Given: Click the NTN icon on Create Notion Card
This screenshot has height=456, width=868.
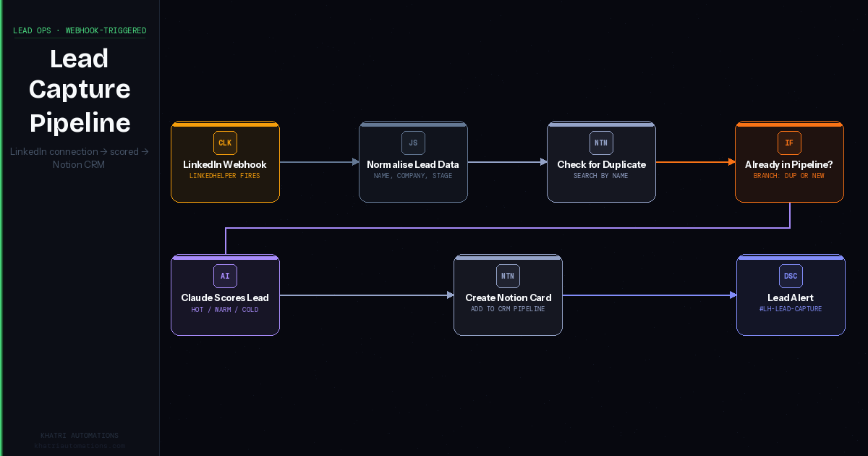Looking at the screenshot, I should [x=508, y=276].
